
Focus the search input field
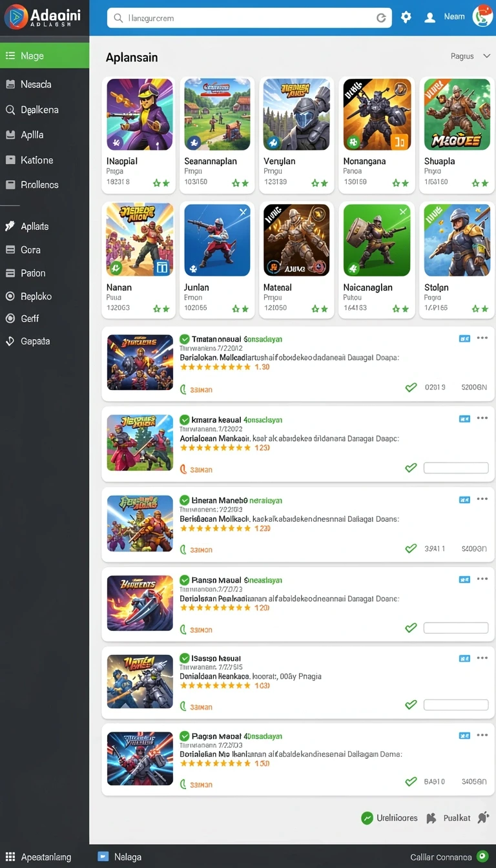pos(249,18)
